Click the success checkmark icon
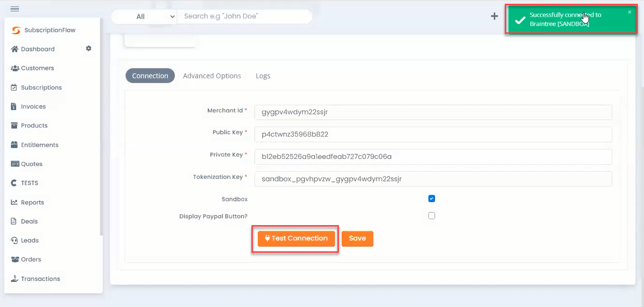The width and height of the screenshot is (644, 307). 520,20
